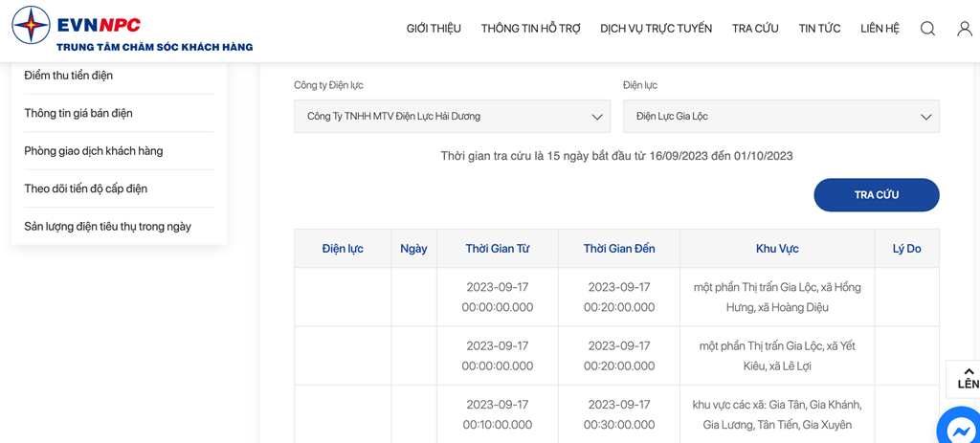Open the GIỚI THIỆU menu
This screenshot has height=443, width=980.
click(434, 28)
